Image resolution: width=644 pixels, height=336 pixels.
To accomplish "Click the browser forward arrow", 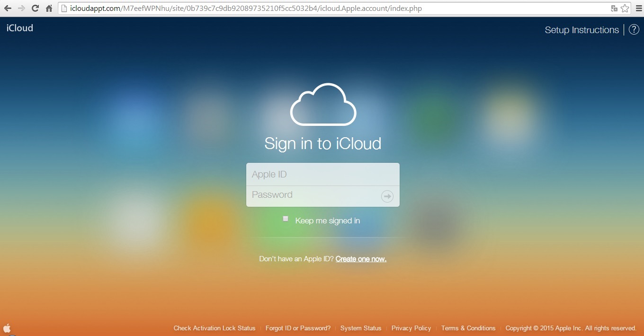I will coord(21,9).
